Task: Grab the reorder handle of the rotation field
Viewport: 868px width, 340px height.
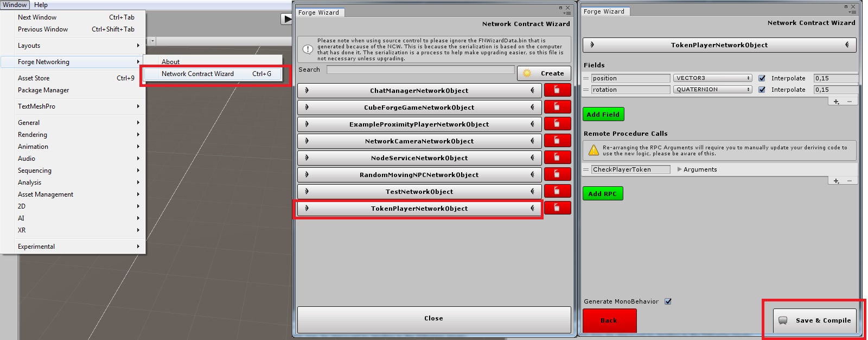Action: (x=586, y=90)
